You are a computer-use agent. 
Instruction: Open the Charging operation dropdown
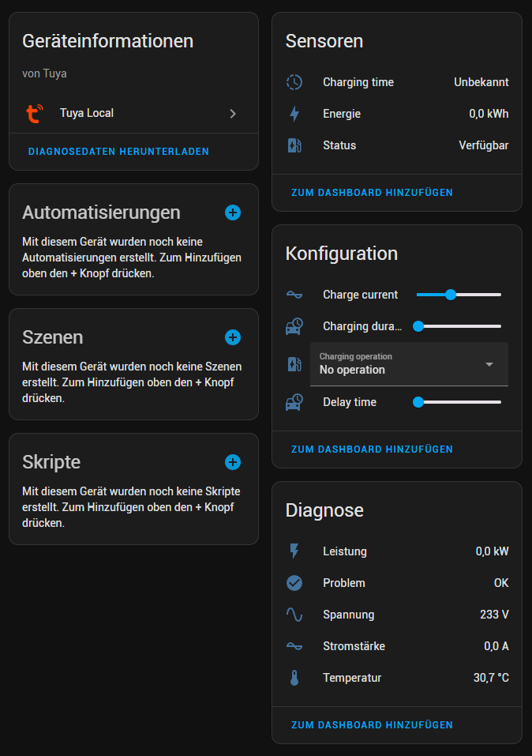pos(409,364)
